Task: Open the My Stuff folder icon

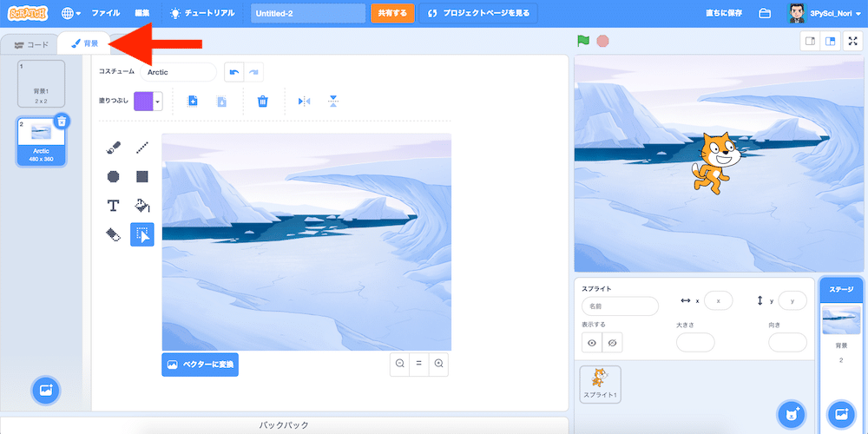Action: point(765,13)
